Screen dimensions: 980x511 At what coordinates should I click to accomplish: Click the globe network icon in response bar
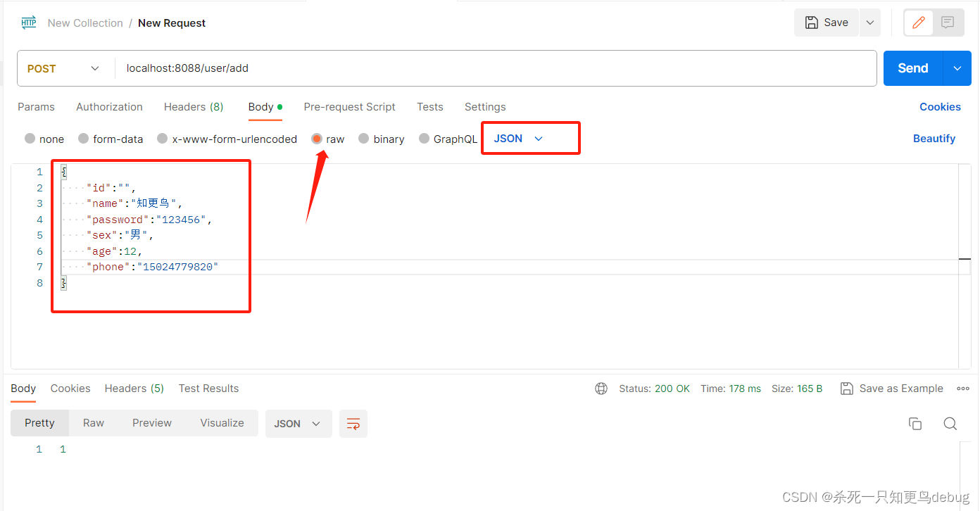(601, 388)
